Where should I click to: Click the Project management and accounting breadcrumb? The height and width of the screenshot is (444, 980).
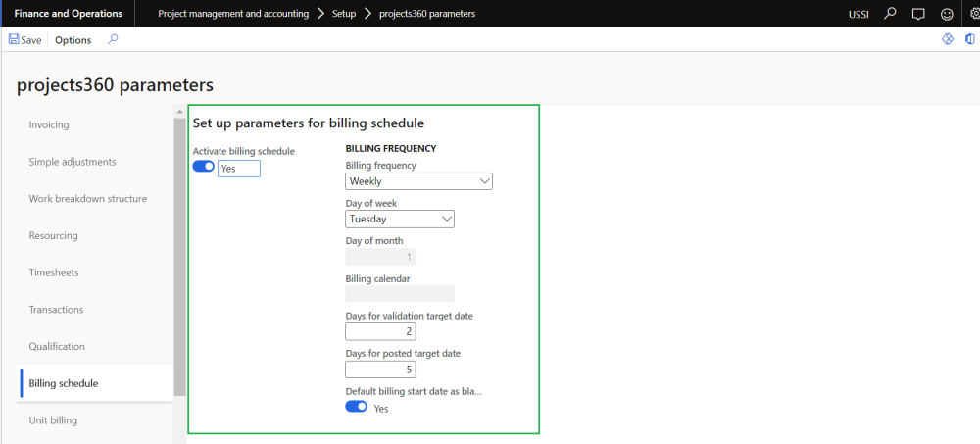point(233,14)
